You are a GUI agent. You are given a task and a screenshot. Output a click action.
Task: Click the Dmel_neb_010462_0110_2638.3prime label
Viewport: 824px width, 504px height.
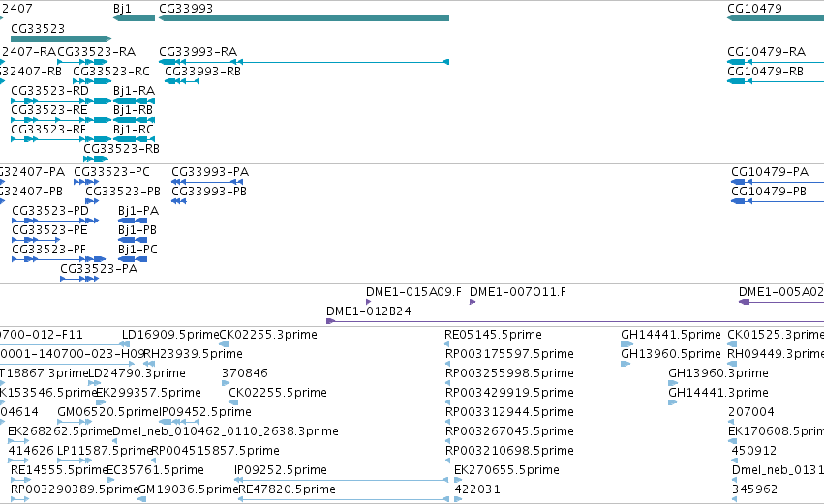226,431
